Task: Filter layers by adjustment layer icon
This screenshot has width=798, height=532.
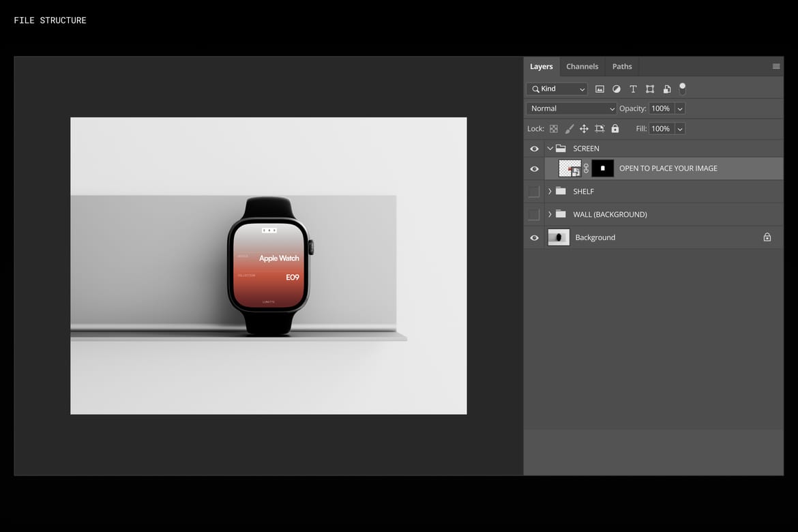Action: point(617,89)
